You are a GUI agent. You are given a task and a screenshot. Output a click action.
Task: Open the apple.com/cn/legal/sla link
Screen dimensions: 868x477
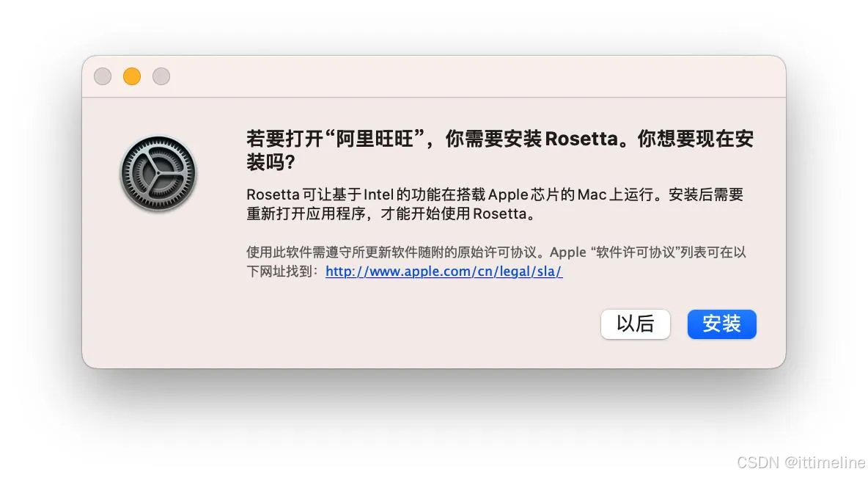pyautogui.click(x=444, y=272)
